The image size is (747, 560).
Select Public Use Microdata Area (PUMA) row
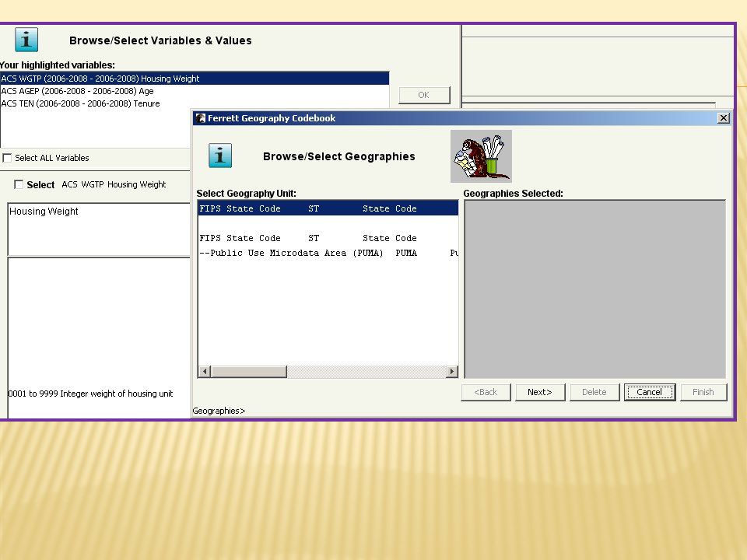[x=328, y=253]
